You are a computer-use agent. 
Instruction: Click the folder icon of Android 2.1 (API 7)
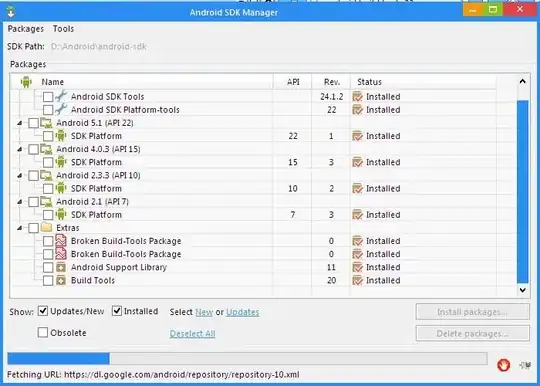(x=46, y=201)
